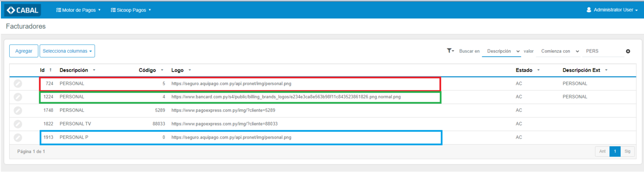Click page 1 pagination button
The image size is (644, 172).
[615, 151]
